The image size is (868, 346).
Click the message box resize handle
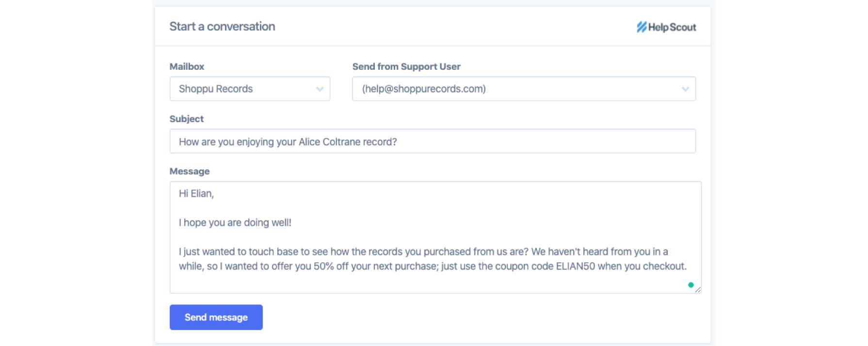[x=698, y=290]
